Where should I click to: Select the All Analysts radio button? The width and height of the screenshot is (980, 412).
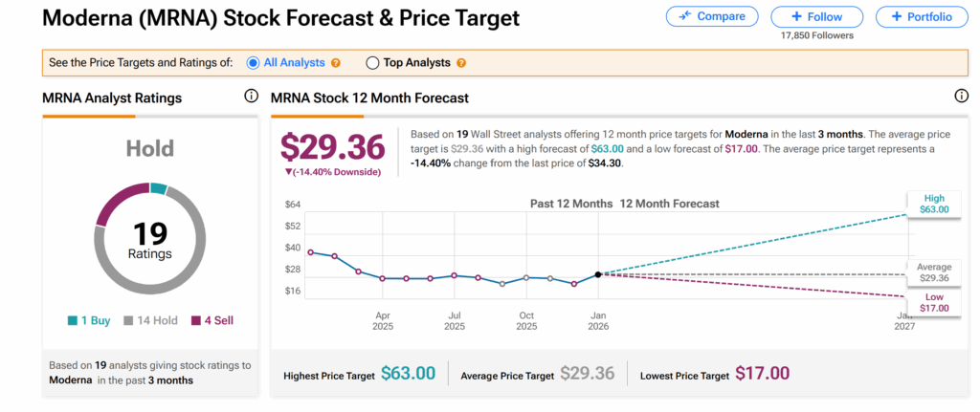point(253,63)
